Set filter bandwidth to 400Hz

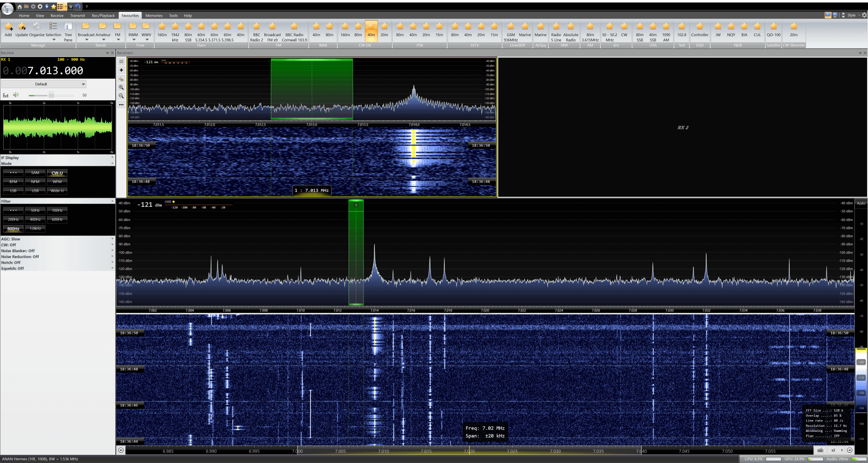(x=35, y=220)
